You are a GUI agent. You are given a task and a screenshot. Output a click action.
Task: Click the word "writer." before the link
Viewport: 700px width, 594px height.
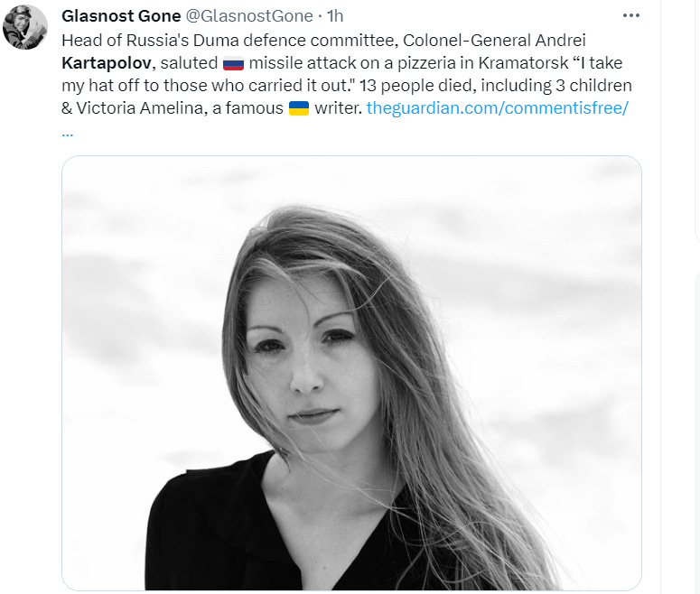coord(338,108)
